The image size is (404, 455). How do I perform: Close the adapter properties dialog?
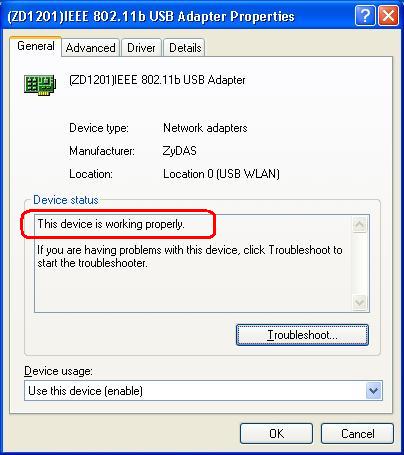pyautogui.click(x=388, y=16)
